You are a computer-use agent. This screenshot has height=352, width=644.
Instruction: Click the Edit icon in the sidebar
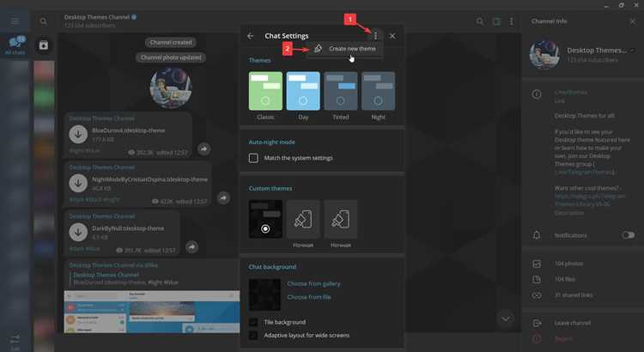tap(15, 341)
